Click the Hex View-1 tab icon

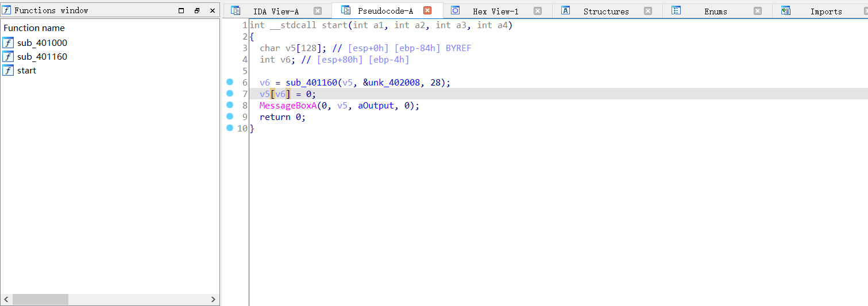point(455,10)
